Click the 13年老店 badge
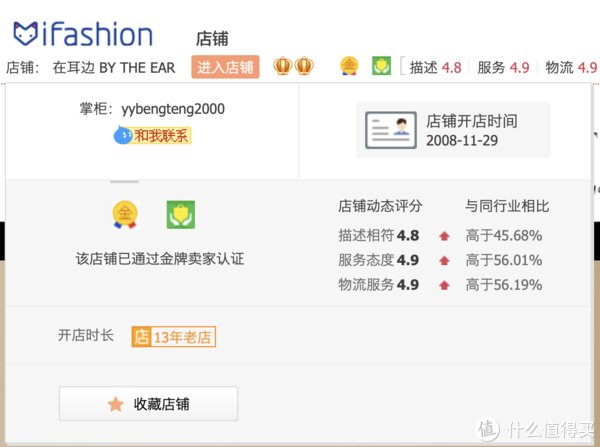600x447 pixels. (x=174, y=337)
